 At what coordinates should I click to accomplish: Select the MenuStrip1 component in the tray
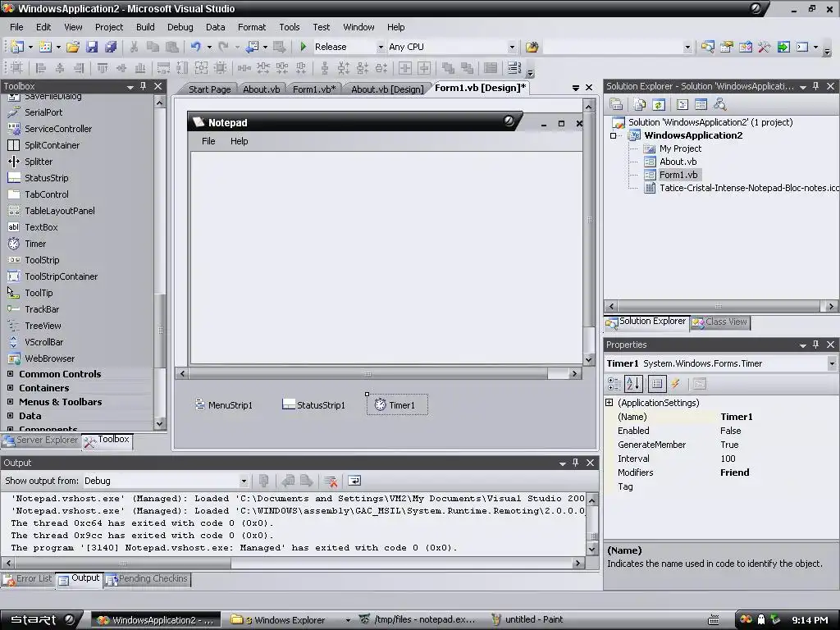[224, 405]
